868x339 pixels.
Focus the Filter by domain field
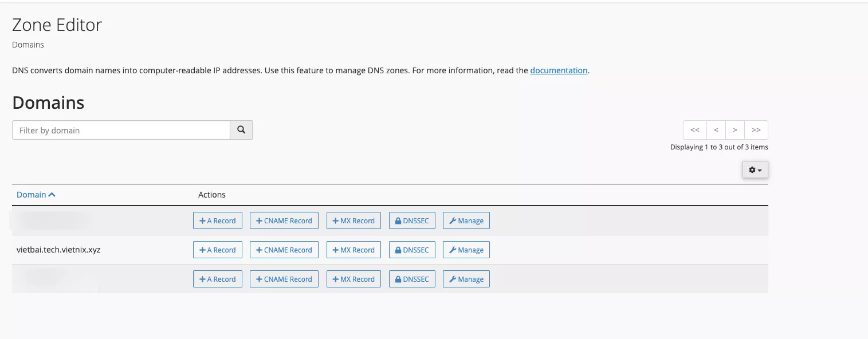point(121,130)
